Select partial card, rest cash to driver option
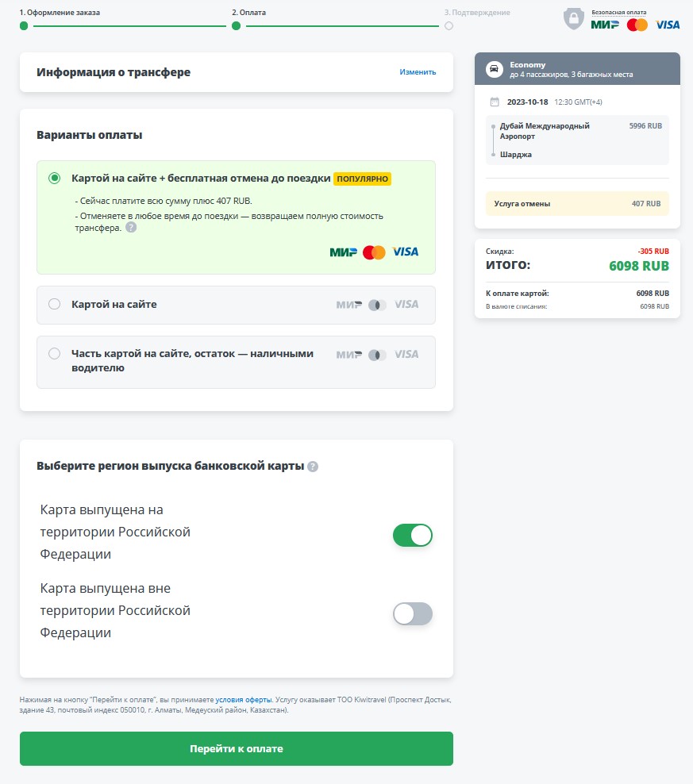Image resolution: width=693 pixels, height=784 pixels. point(55,354)
